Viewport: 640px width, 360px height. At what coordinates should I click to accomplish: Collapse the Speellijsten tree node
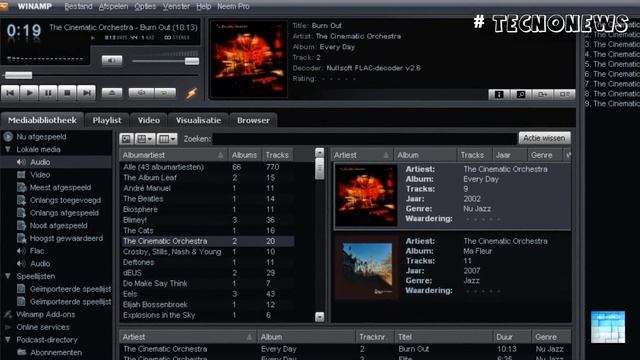[x=8, y=276]
